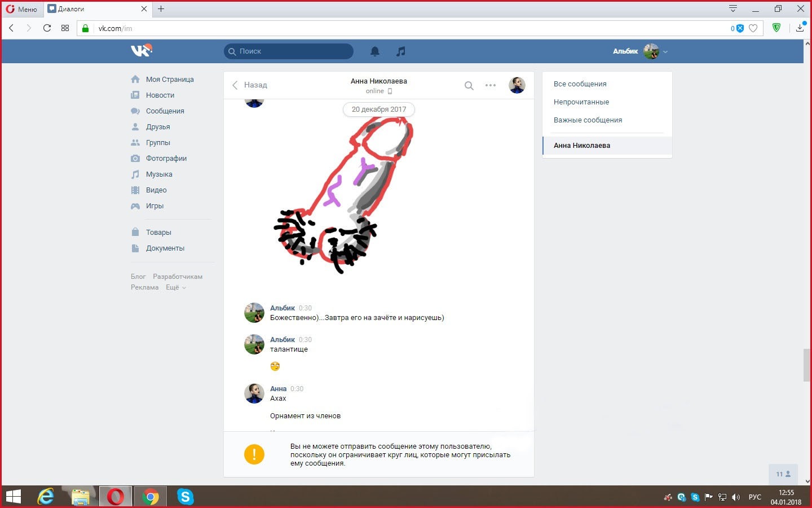Open Anna Nikolaeva's avatar in chat header

click(x=517, y=85)
